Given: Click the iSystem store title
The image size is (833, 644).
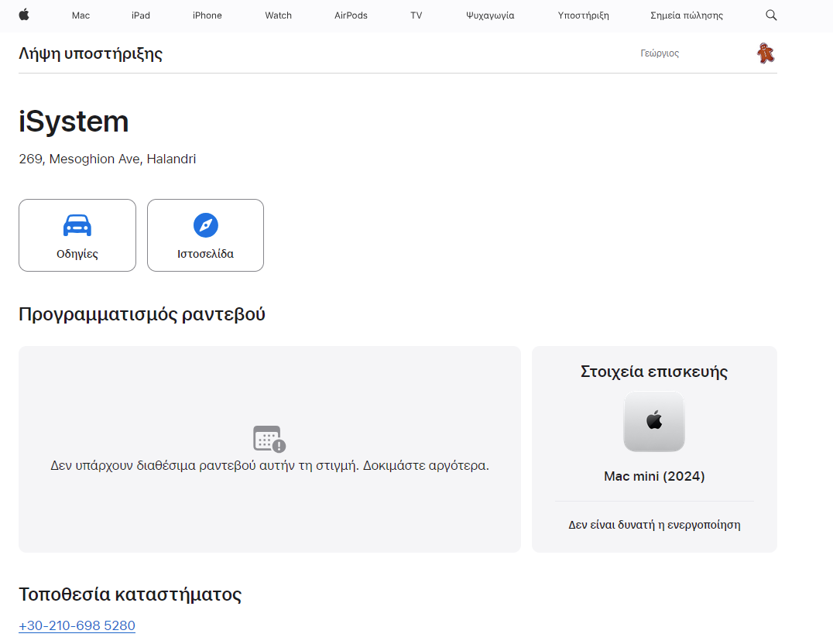Looking at the screenshot, I should pyautogui.click(x=74, y=122).
